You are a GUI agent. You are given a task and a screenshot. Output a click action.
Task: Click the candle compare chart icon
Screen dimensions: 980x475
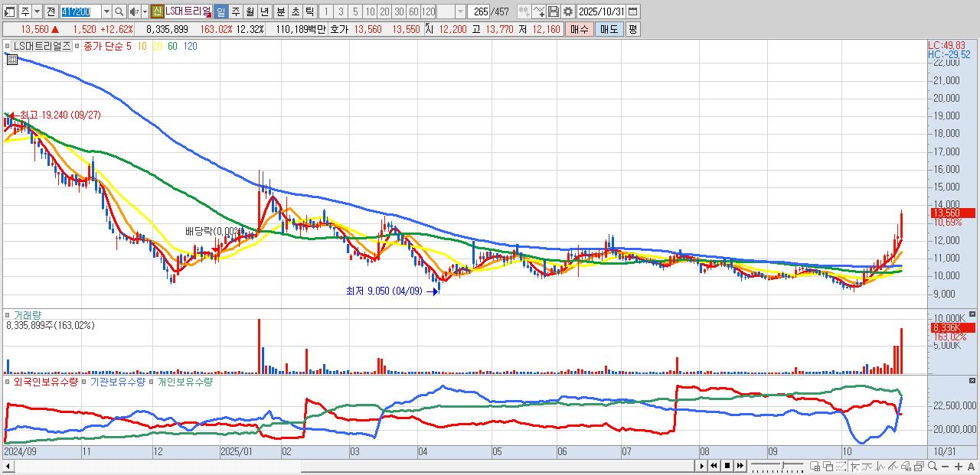coord(525,11)
